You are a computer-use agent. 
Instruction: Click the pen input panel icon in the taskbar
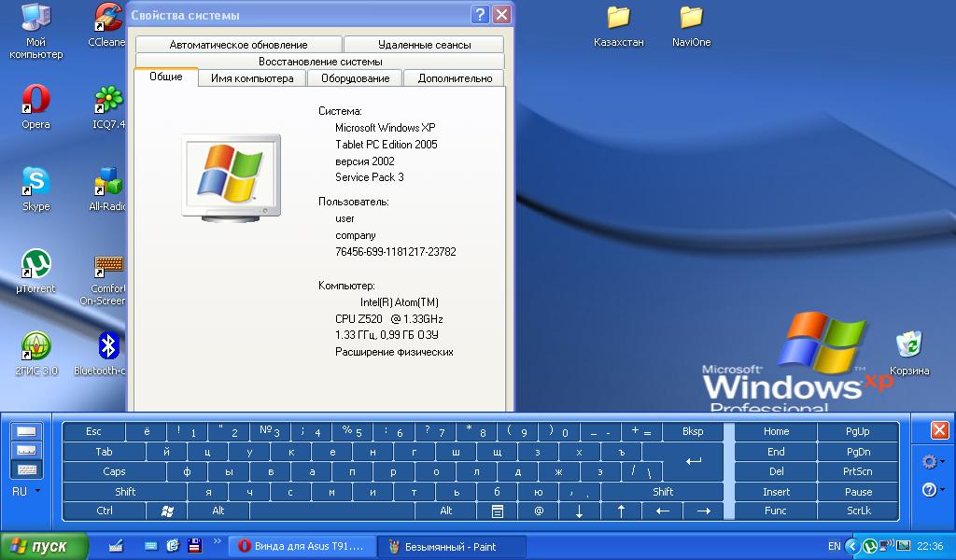pos(116,545)
